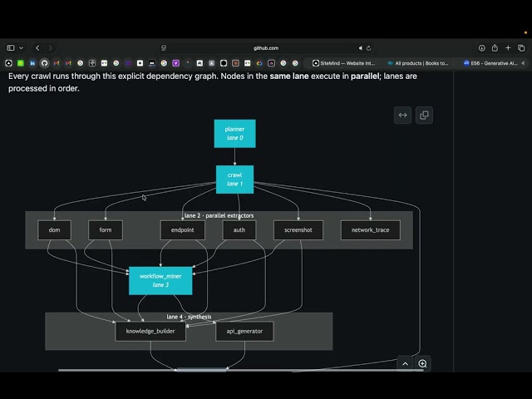Screen dimensions: 532x399
Task: Switch to the SiteMind — Website Int... tab
Action: [x=343, y=63]
